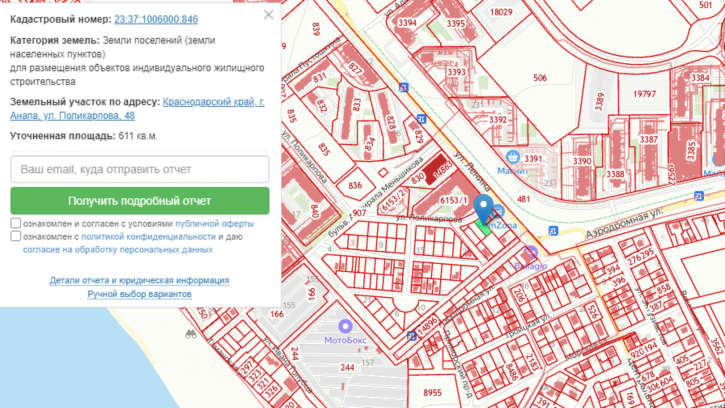Select the МотоБокс place icon
This screenshot has width=725, height=408.
tap(345, 326)
